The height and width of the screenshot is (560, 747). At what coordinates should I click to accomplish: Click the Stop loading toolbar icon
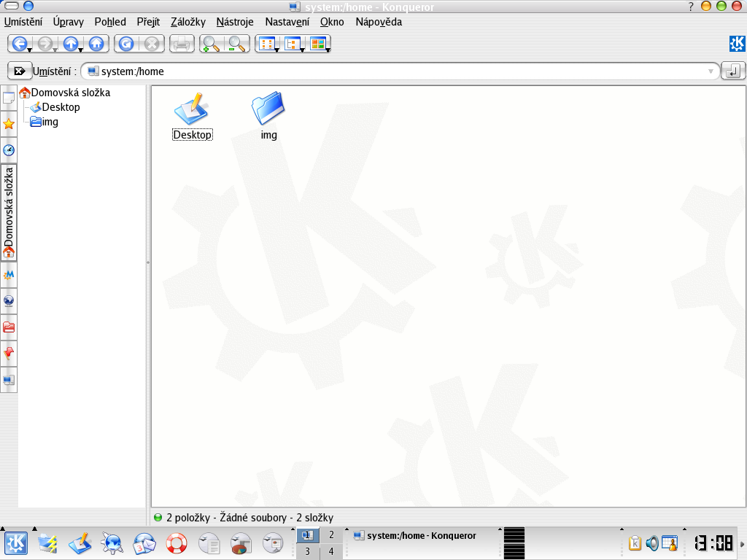click(x=152, y=44)
